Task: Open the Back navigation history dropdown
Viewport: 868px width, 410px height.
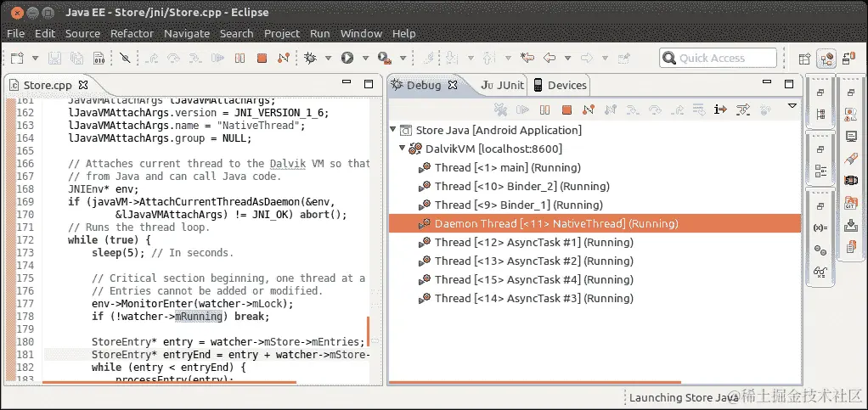Action: pos(567,58)
